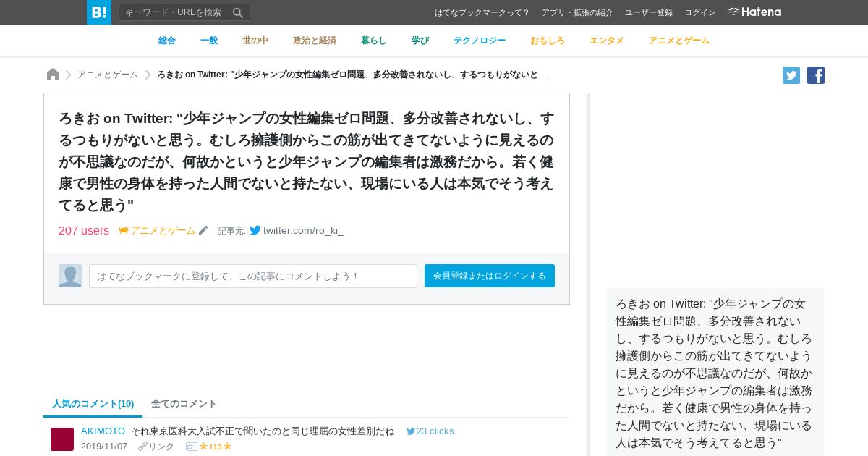Select アニメとゲーム in top navigation
868x456 pixels.
point(679,41)
